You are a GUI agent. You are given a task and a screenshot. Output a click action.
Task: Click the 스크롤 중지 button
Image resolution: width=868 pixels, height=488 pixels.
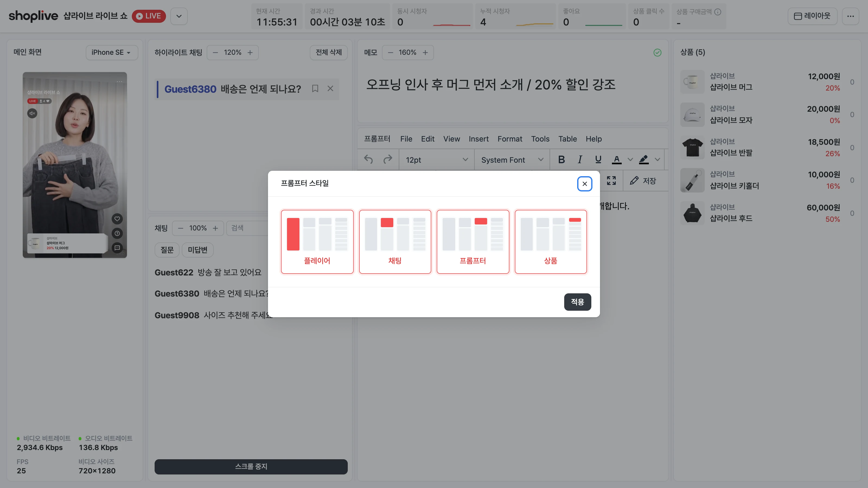point(251,466)
